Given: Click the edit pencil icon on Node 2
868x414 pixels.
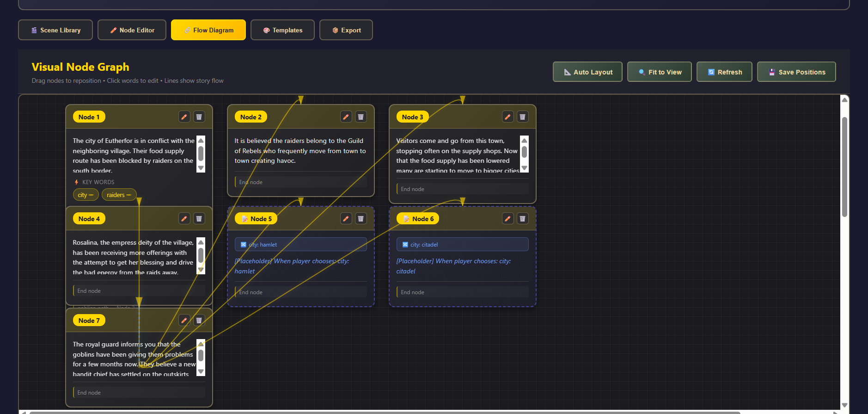Looking at the screenshot, I should (x=346, y=117).
